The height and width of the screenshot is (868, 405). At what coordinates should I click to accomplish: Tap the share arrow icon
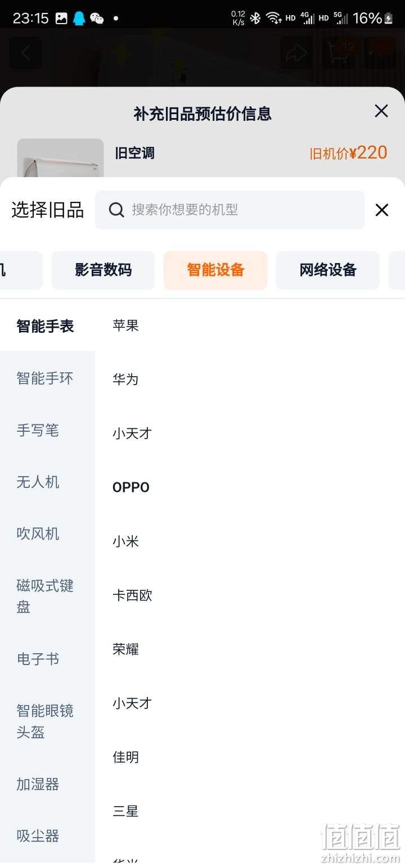(x=296, y=53)
